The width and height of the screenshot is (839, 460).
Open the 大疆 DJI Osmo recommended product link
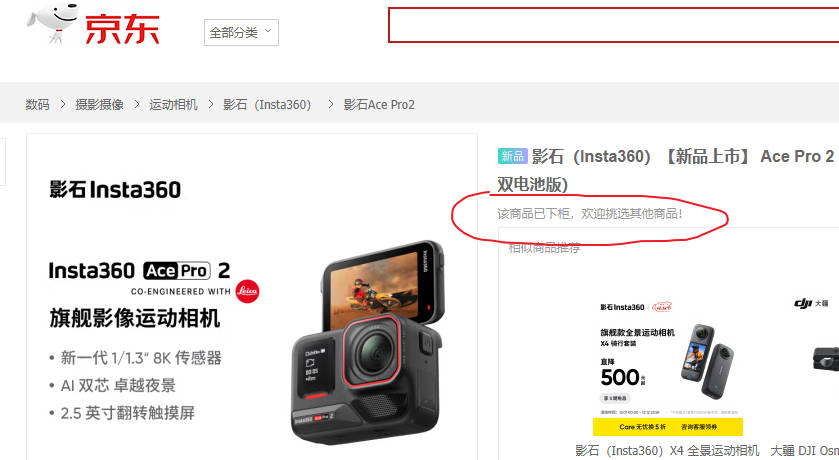[x=804, y=451]
